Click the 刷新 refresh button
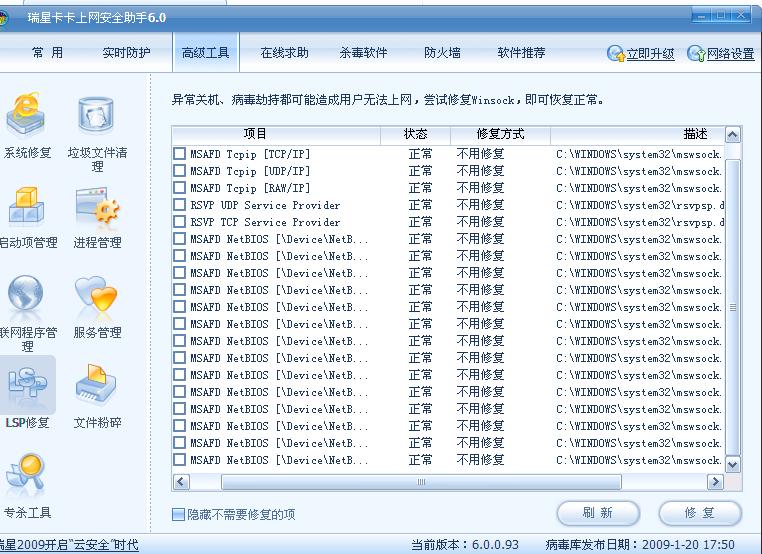This screenshot has width=762, height=554. (x=598, y=513)
